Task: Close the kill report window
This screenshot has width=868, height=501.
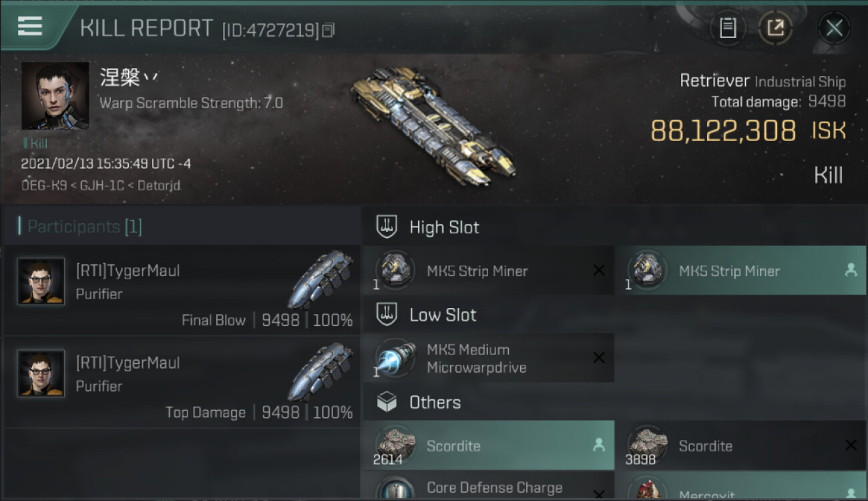Action: (x=834, y=28)
